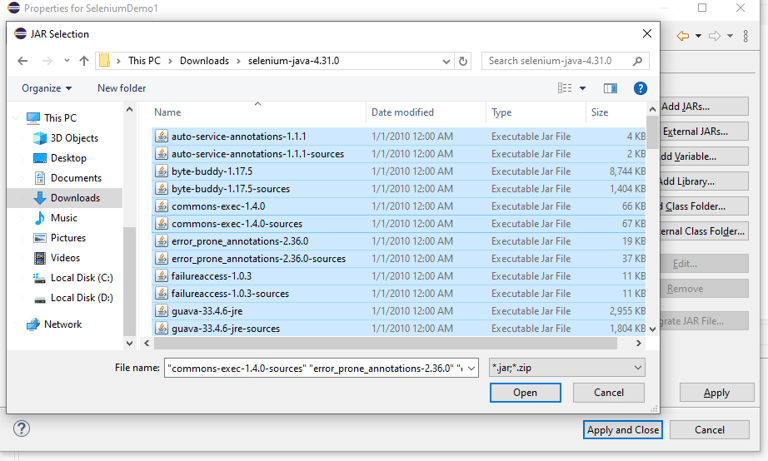Expand the address bar history dropdown
Screen dimensions: 768x461
446,61
